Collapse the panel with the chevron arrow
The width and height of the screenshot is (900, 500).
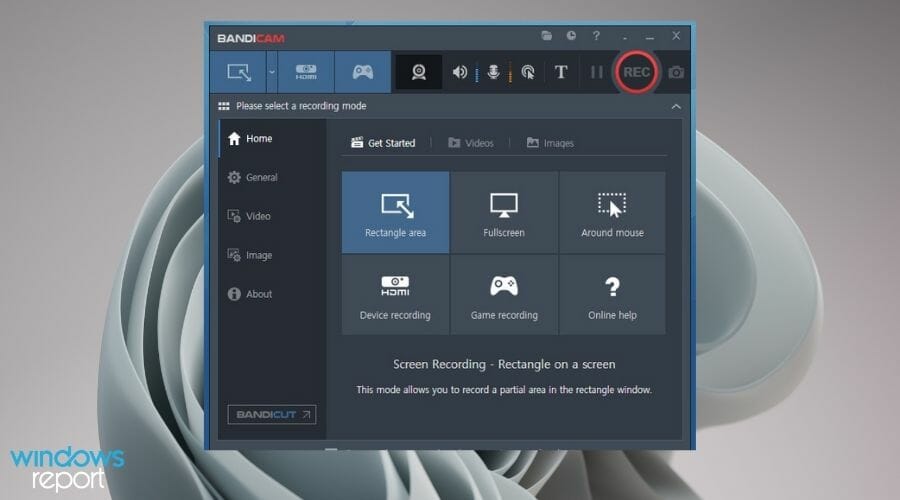click(676, 106)
